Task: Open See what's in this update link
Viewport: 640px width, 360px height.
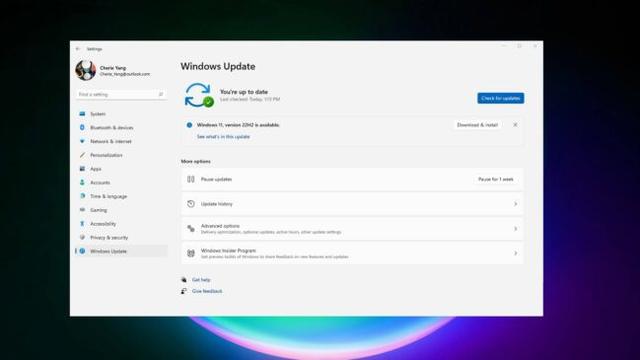Action: (x=223, y=137)
